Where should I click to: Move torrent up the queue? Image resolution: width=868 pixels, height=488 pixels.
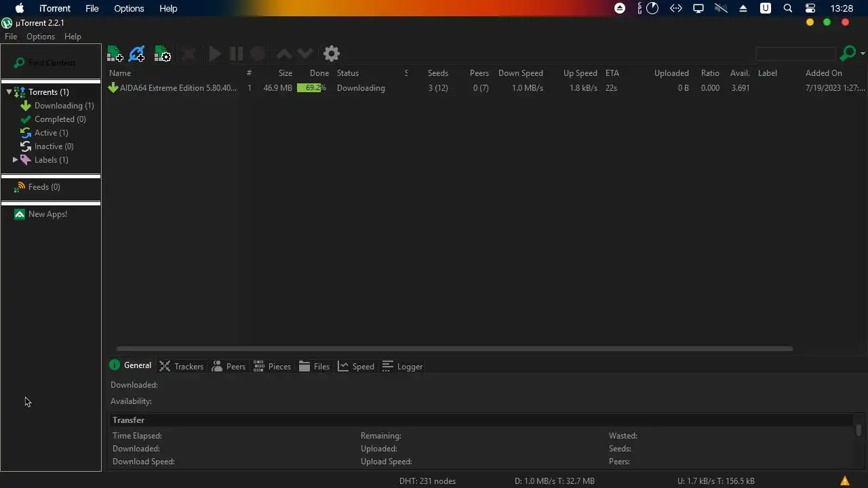coord(284,54)
